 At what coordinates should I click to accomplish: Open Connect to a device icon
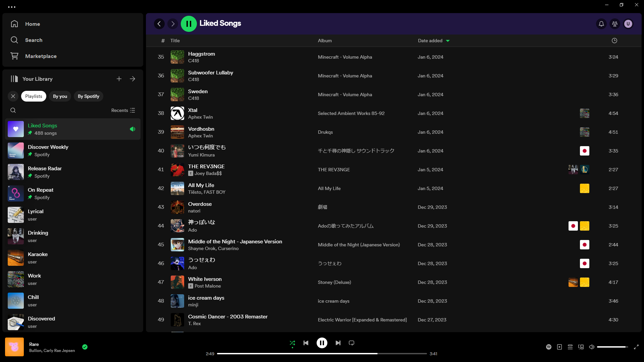[x=581, y=347]
